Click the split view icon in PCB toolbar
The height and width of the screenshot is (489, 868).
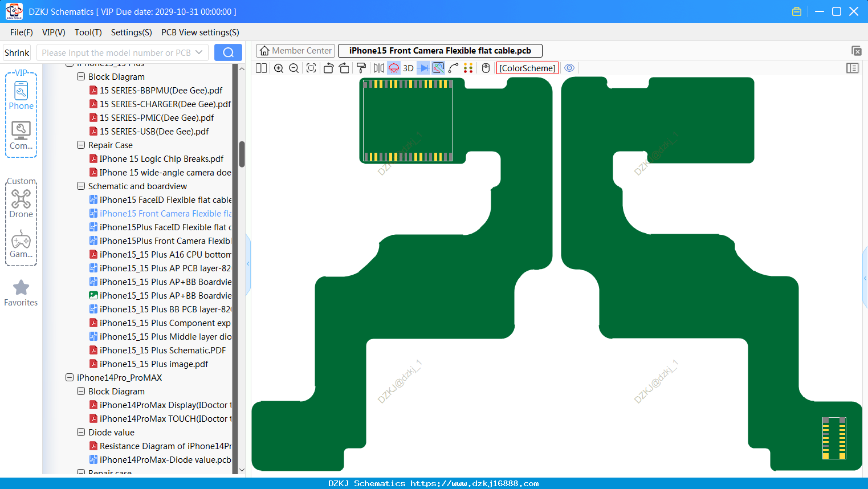point(261,68)
